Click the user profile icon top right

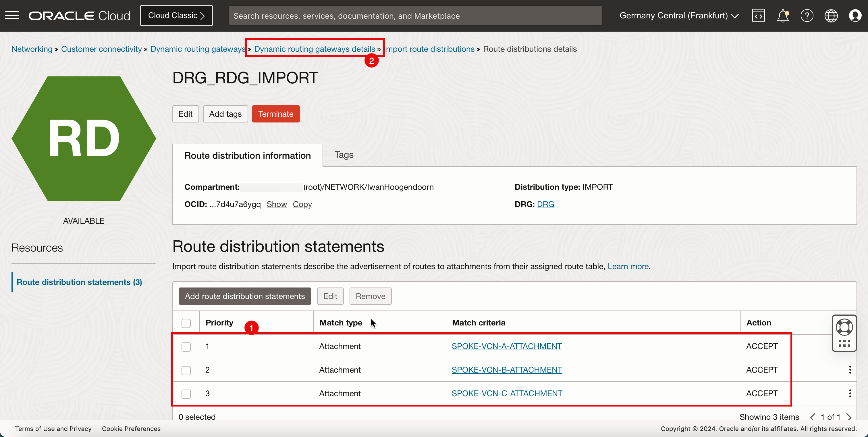[855, 16]
